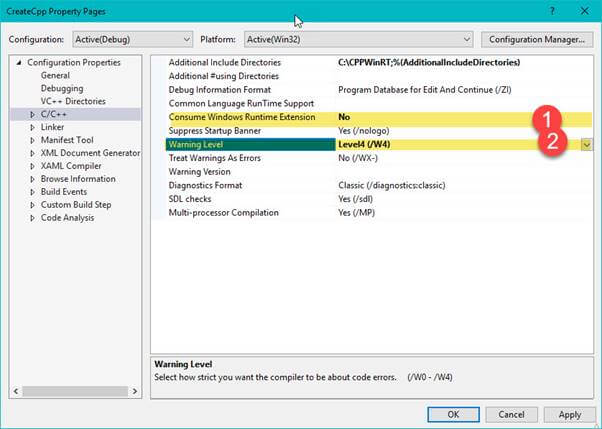This screenshot has width=602, height=429.
Task: Click the 'No' value for Consume Windows Runtime Extension
Action: (x=344, y=117)
